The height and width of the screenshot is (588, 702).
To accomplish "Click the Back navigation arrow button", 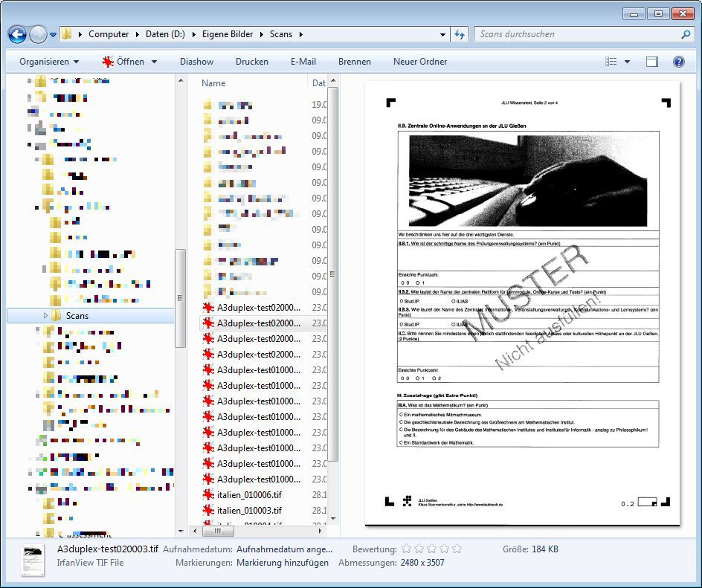I will (x=17, y=34).
